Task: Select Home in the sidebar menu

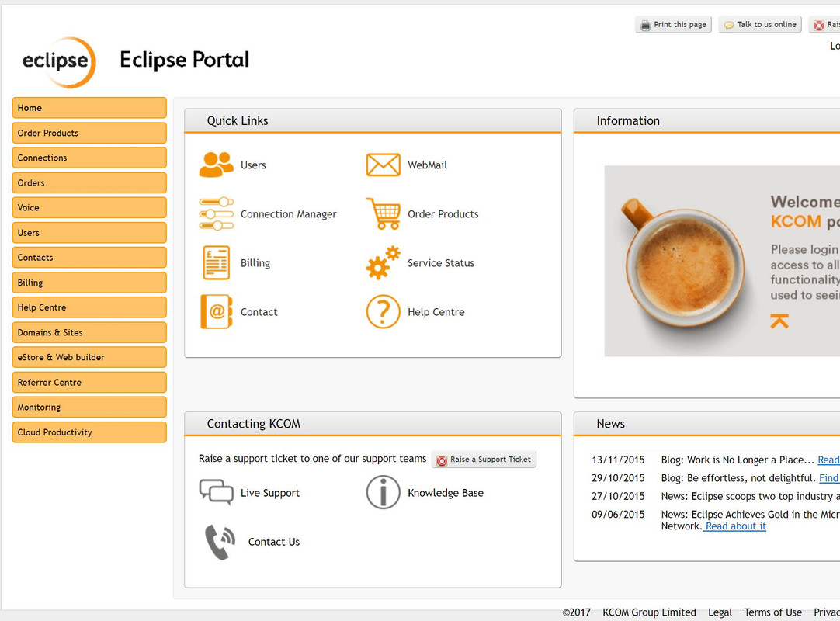Action: 89,108
